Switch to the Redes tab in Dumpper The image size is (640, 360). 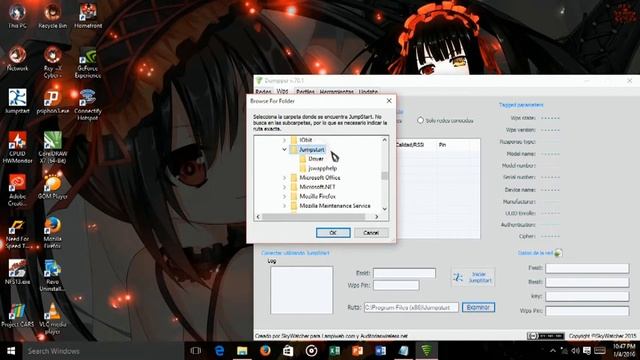point(263,91)
